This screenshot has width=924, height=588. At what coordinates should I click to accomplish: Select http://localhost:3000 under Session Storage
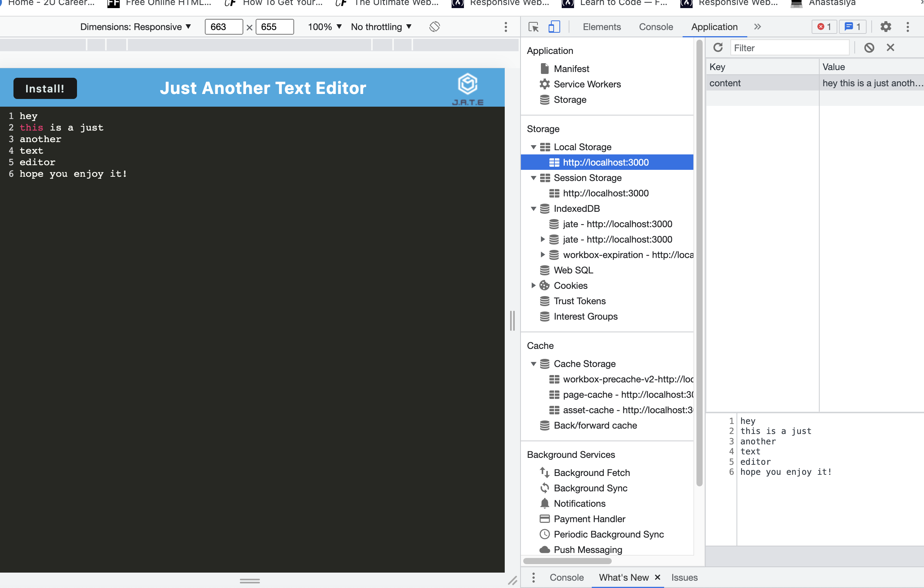[x=605, y=193]
